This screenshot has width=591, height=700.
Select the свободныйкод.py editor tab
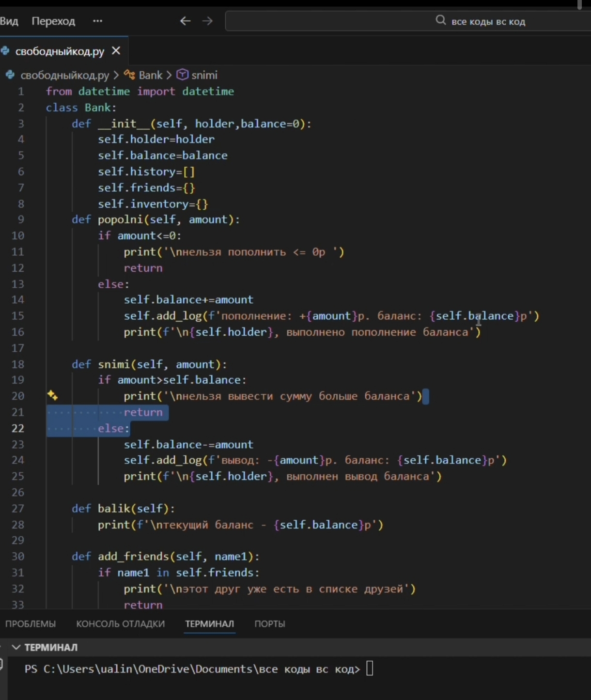tap(60, 51)
